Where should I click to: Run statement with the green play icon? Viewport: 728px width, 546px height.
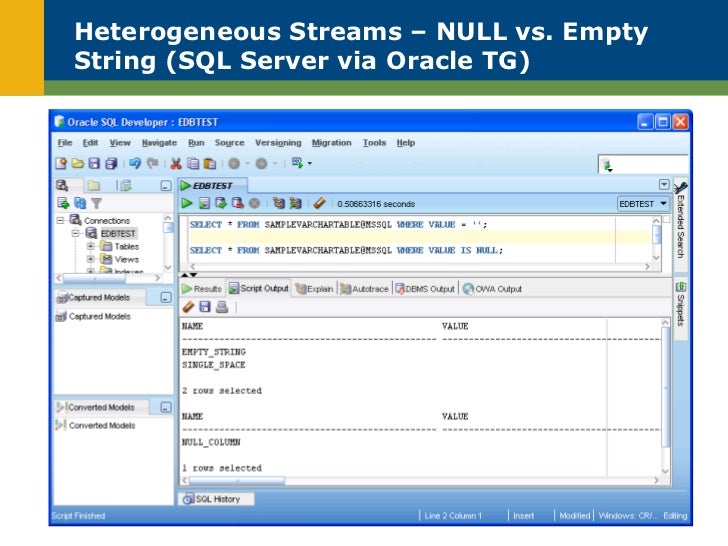tap(187, 203)
